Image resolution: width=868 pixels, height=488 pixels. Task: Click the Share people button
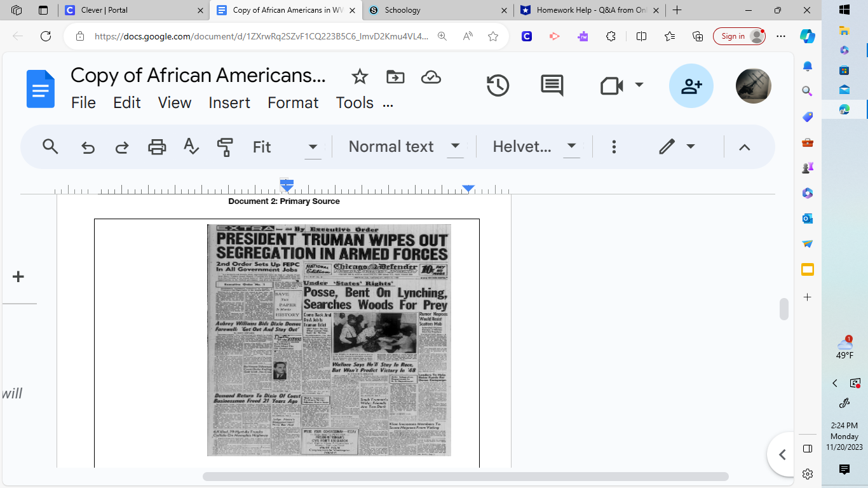coord(691,86)
